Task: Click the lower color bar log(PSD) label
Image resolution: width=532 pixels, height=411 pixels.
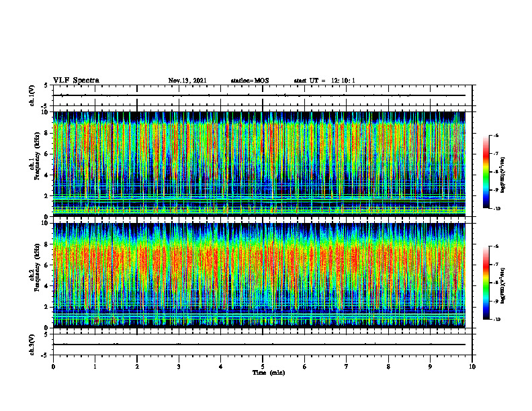Action: tap(502, 285)
